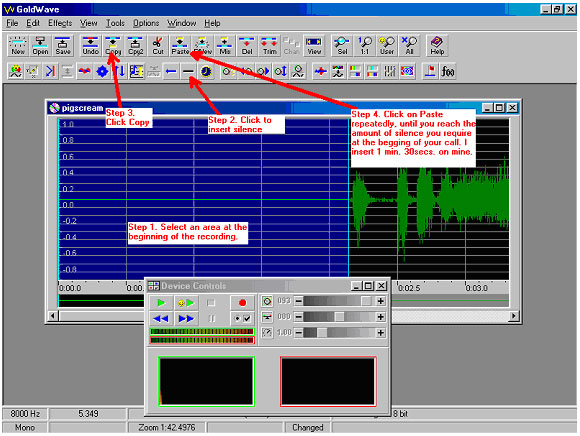Viewport: 580px width, 436px height.
Task: Click the Trim toolbar icon
Action: click(269, 45)
